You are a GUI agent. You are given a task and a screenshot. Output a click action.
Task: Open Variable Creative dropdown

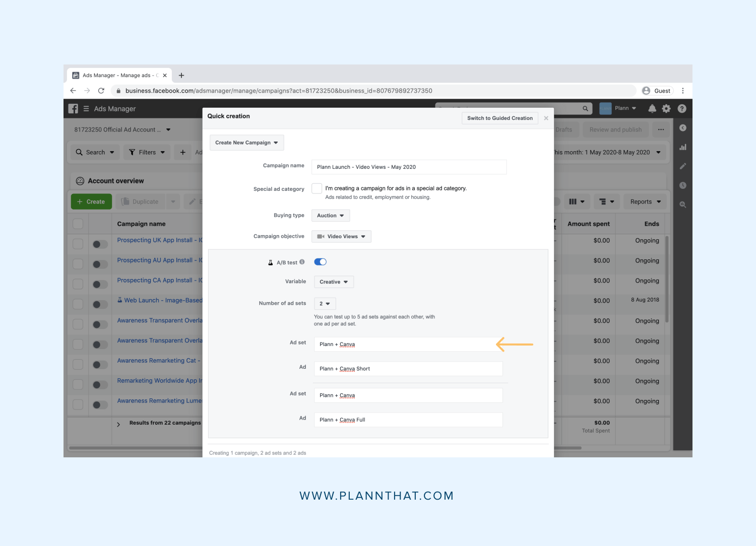tap(334, 282)
